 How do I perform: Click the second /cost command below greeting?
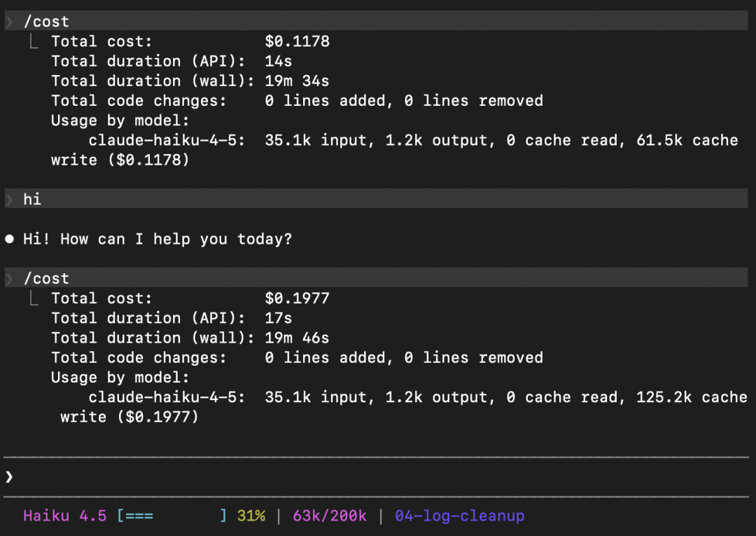(376, 278)
